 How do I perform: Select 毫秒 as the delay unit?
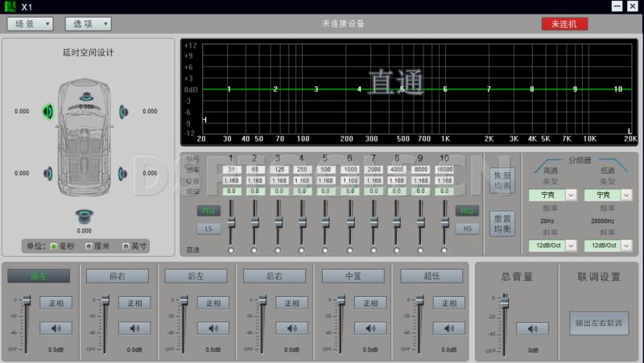54,245
